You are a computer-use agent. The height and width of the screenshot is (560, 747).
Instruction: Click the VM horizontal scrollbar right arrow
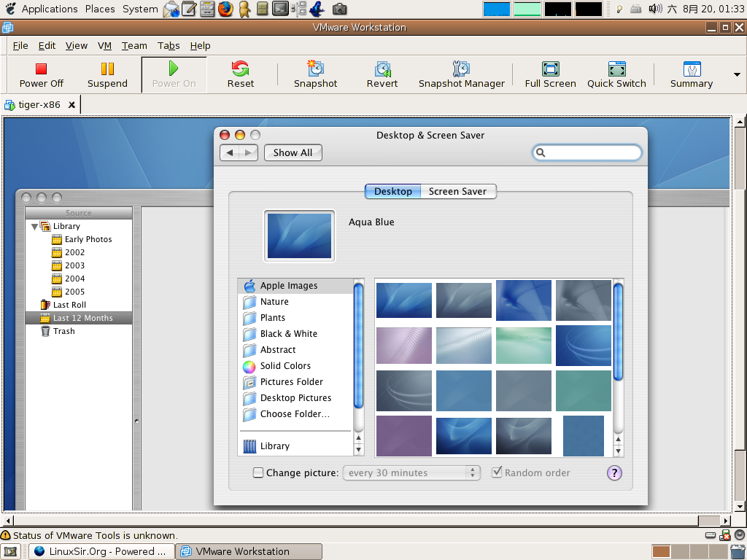pos(726,521)
